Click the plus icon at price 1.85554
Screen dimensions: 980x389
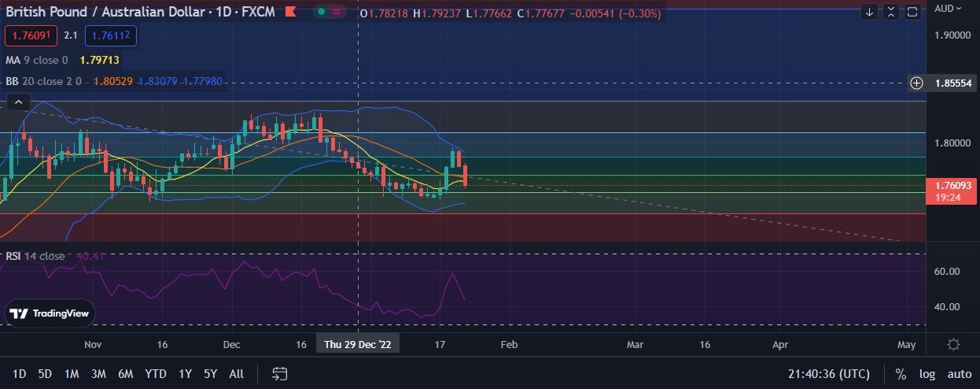pos(916,83)
